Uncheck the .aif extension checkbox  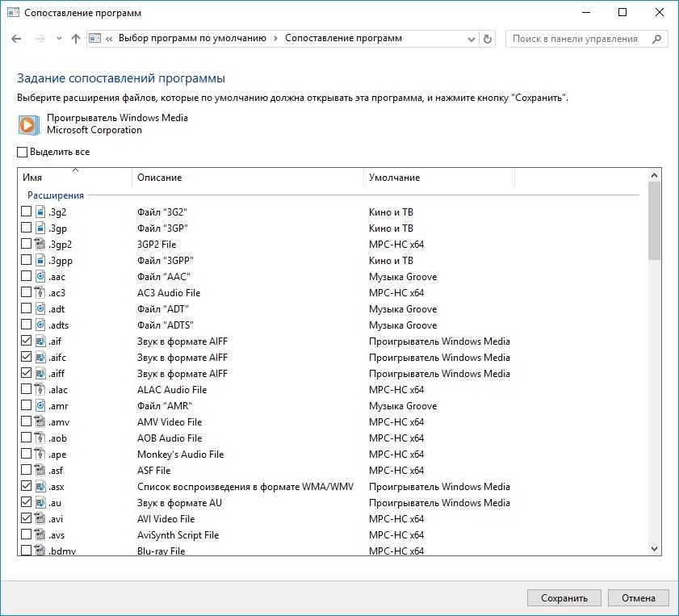(27, 342)
